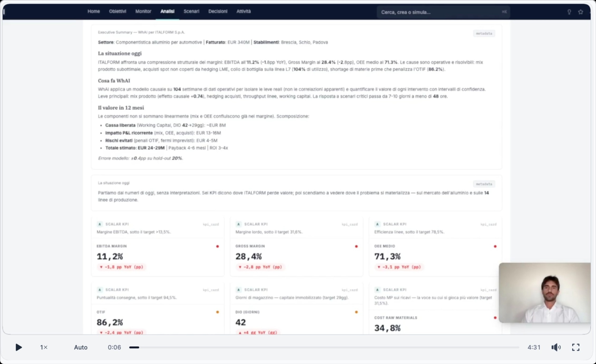Click the 34,8% Cost Raw Materials value
This screenshot has height=364, width=596.
387,328
